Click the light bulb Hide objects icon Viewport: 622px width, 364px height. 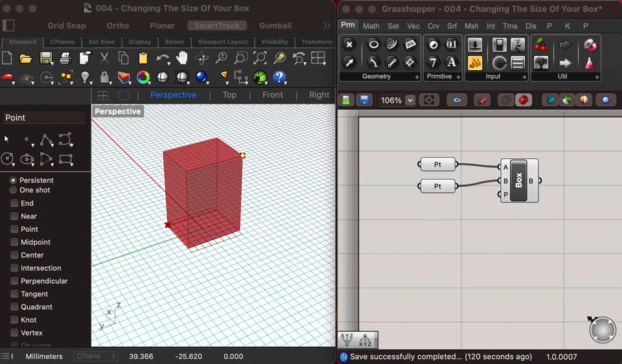click(84, 77)
